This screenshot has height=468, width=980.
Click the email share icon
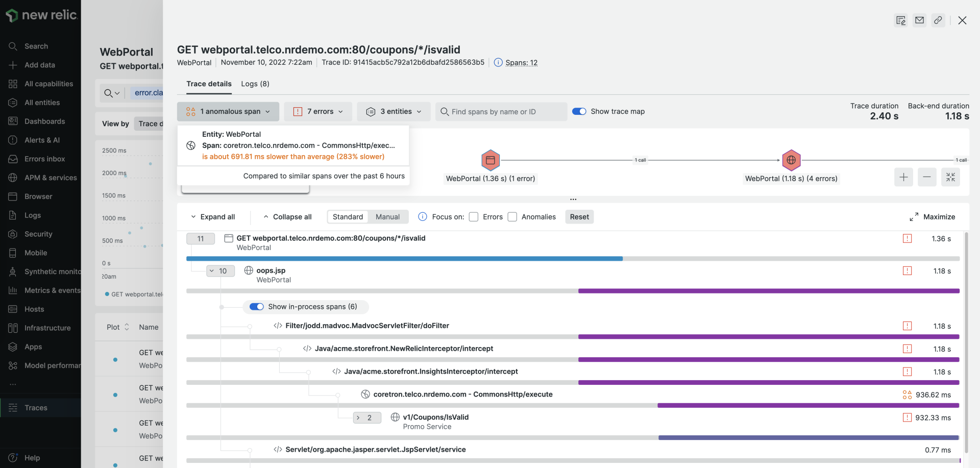coord(919,20)
